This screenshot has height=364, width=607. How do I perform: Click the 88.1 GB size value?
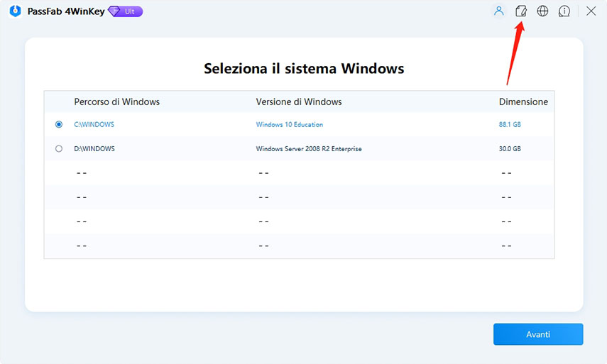tap(510, 125)
